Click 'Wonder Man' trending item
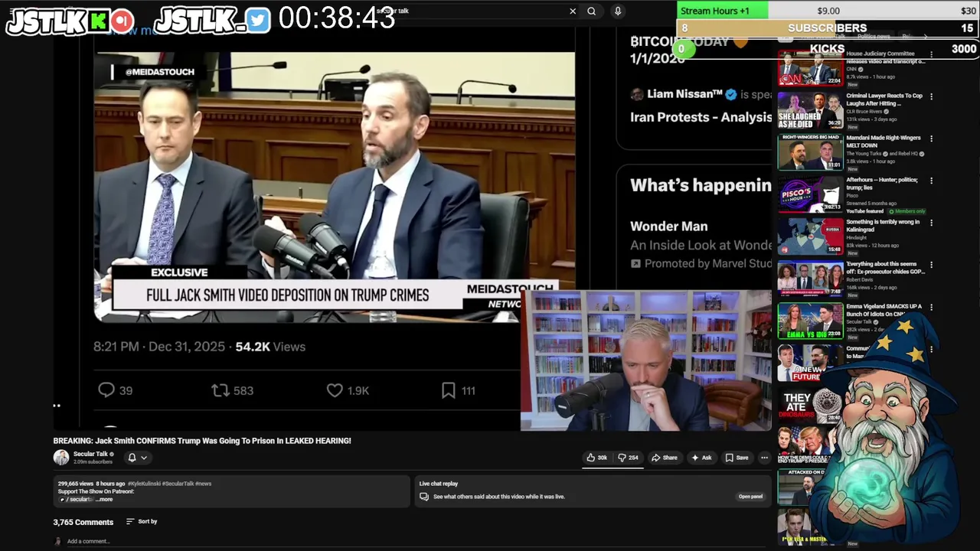The width and height of the screenshot is (980, 551). coord(668,227)
